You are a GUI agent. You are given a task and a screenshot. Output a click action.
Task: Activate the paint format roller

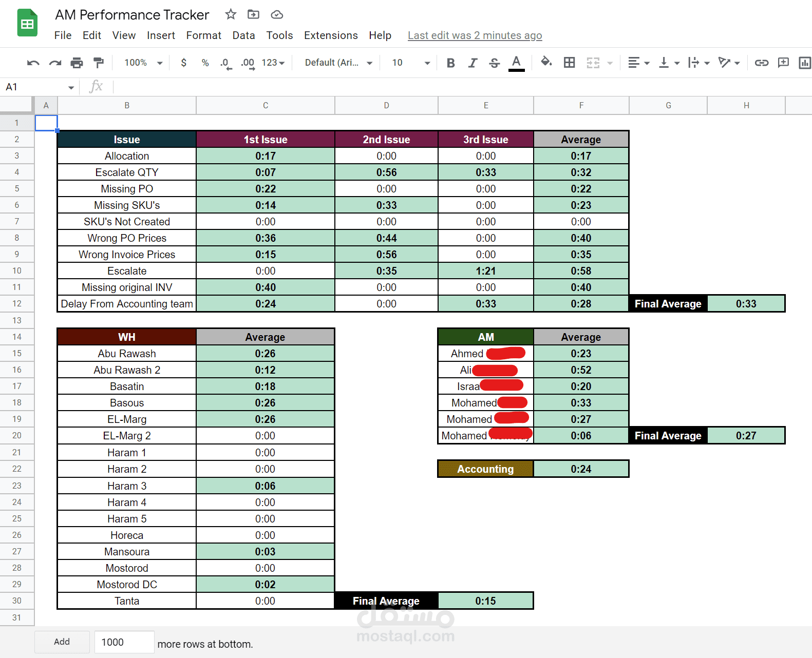(98, 63)
